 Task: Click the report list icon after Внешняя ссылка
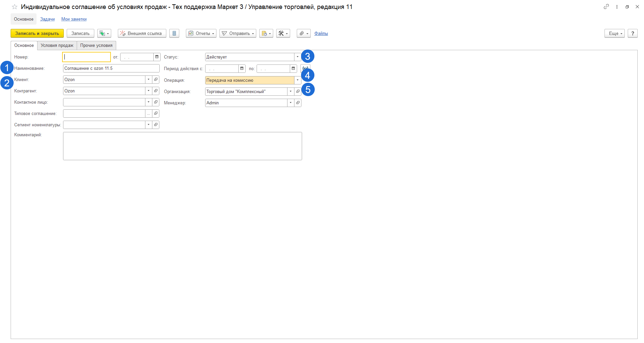(x=174, y=34)
